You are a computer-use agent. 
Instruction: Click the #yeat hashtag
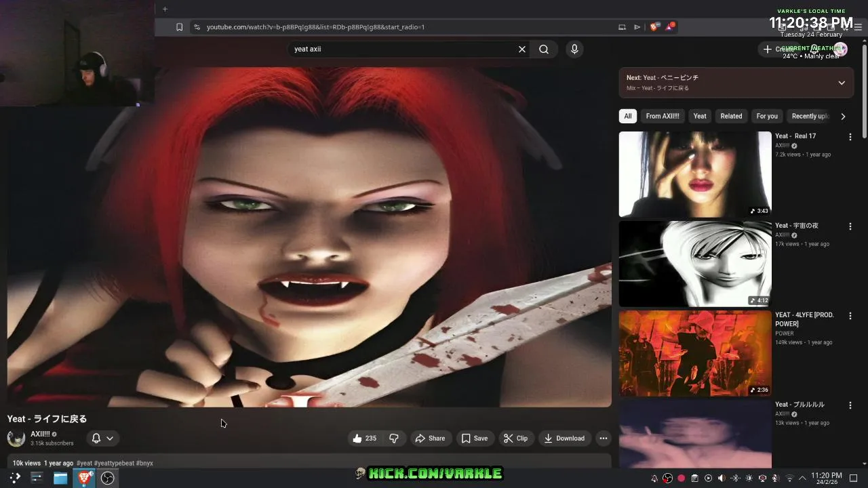pos(84,464)
